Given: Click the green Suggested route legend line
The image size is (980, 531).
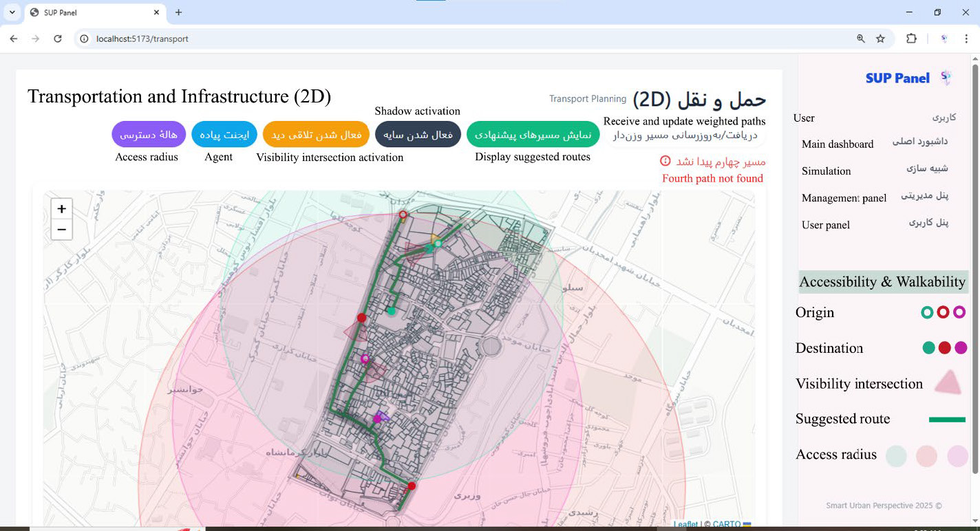Looking at the screenshot, I should point(947,419).
